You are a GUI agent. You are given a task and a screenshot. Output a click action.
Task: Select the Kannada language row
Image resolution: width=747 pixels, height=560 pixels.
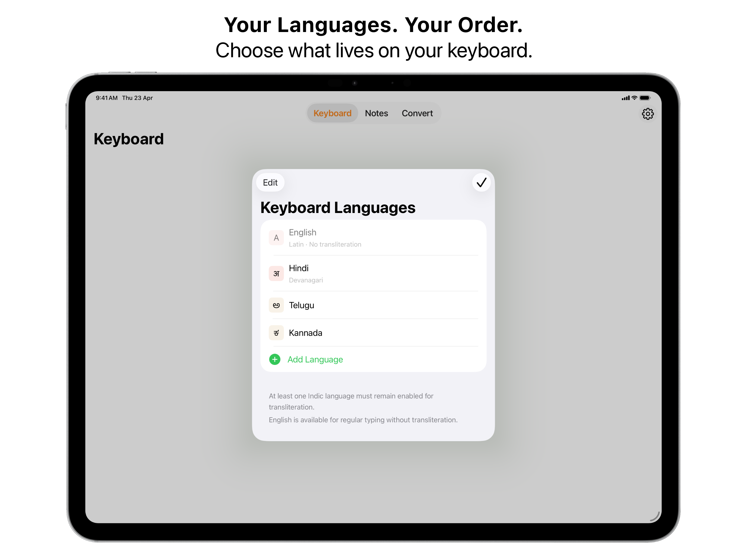click(x=373, y=333)
